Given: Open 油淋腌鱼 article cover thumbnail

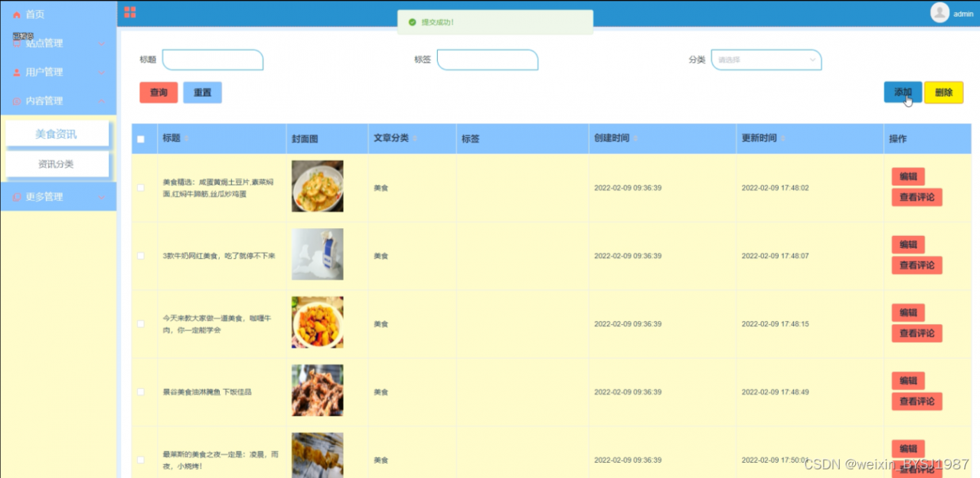Looking at the screenshot, I should click(x=318, y=391).
